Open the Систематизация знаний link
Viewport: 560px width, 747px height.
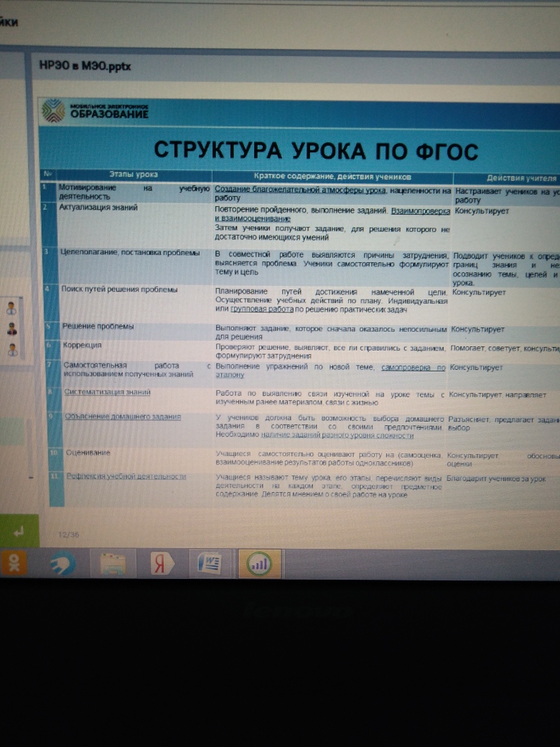(107, 393)
